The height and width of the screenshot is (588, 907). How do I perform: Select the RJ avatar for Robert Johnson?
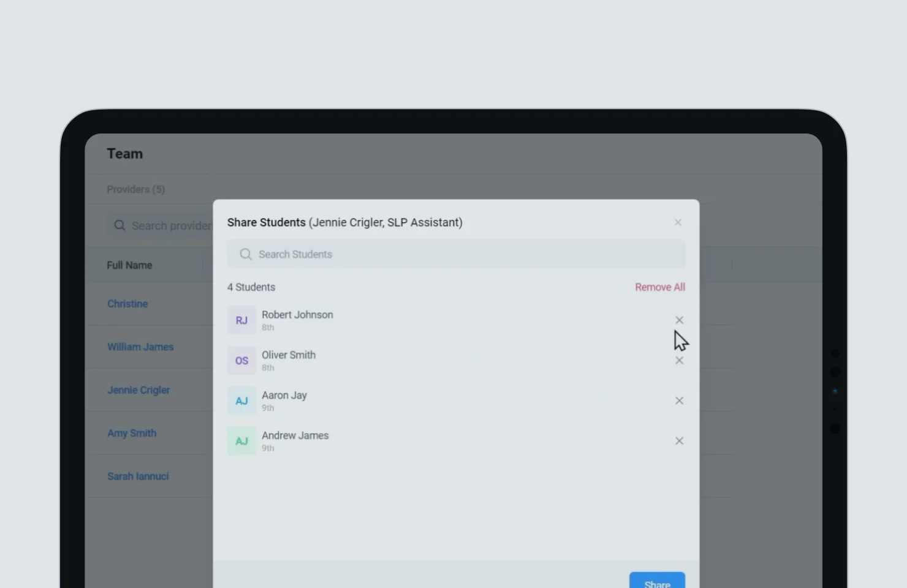click(x=241, y=320)
